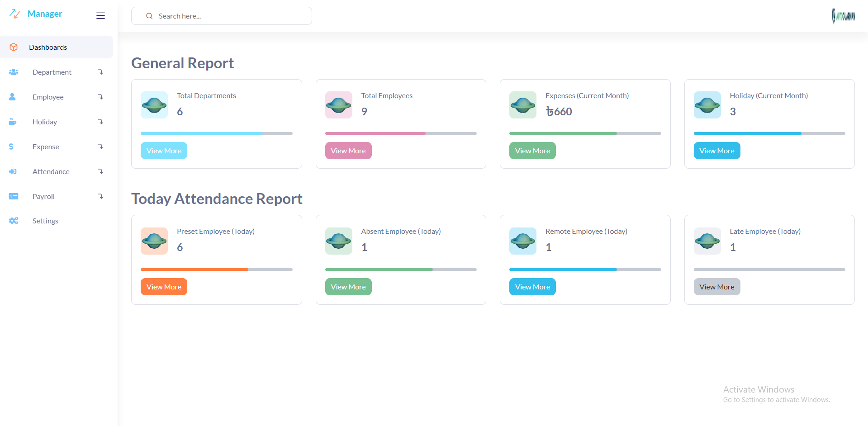Toggle the hamburger sidebar menu icon
The image size is (868, 426).
click(x=100, y=16)
